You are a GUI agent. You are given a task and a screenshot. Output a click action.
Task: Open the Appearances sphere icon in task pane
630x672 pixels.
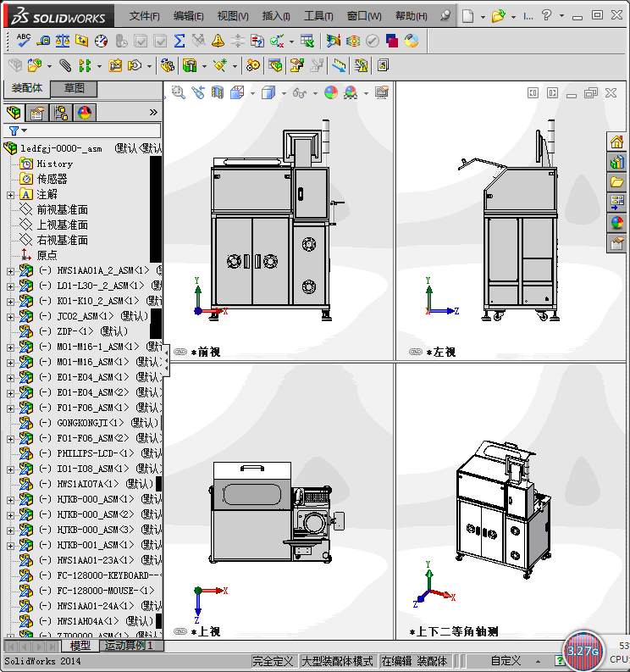tap(616, 223)
